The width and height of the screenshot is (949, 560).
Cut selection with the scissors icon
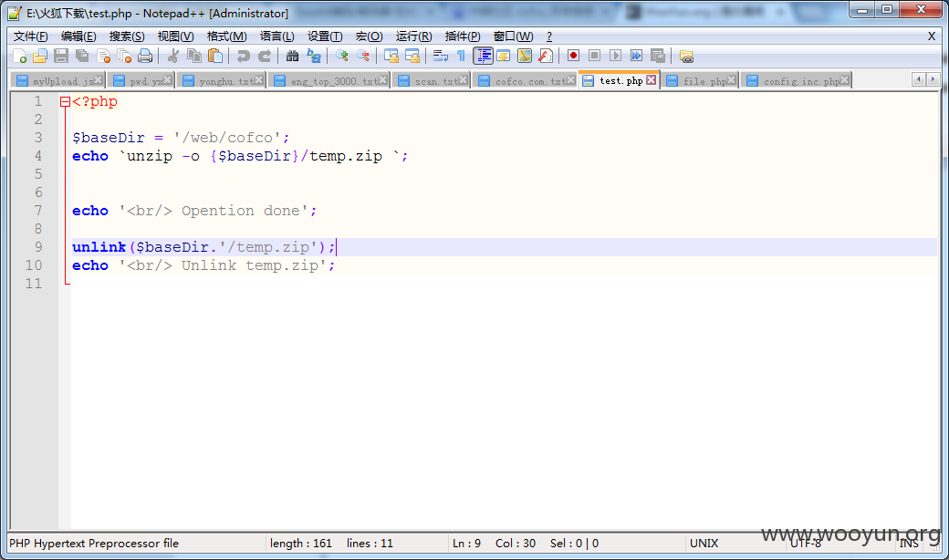173,57
